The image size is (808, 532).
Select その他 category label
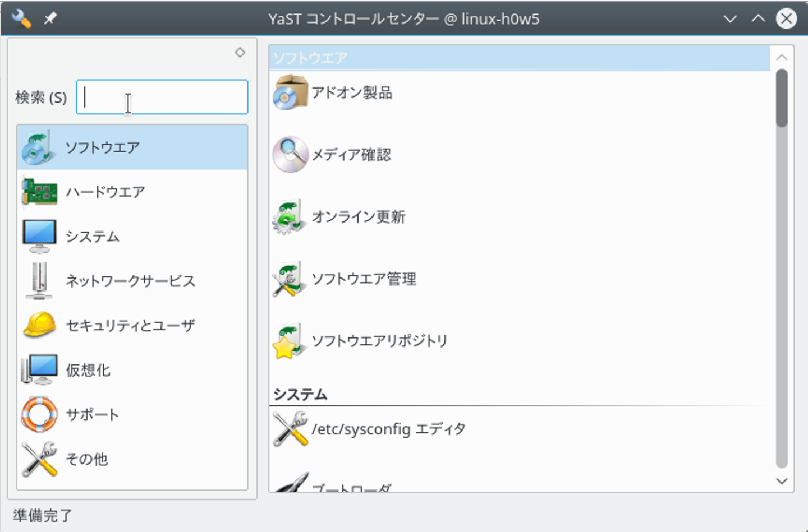[x=87, y=459]
